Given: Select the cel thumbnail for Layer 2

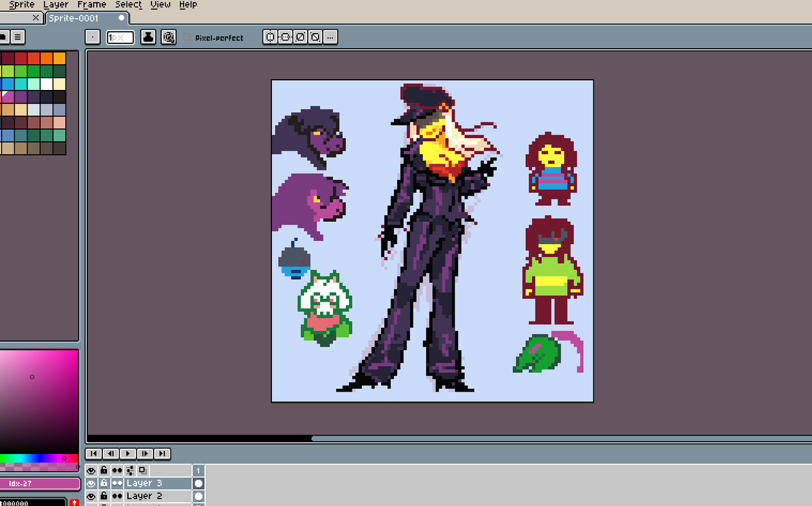Looking at the screenshot, I should (198, 496).
